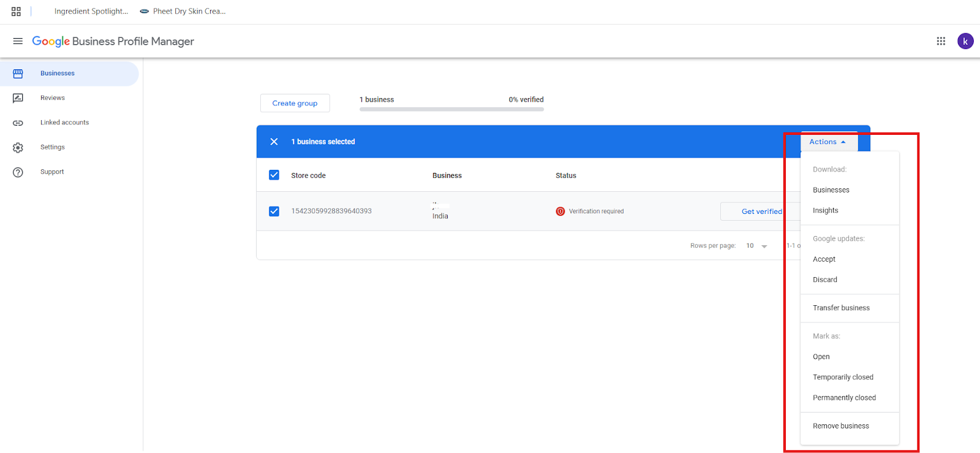Select Businesses under Download in Actions menu
Screen dimensions: 980x453
tap(831, 190)
